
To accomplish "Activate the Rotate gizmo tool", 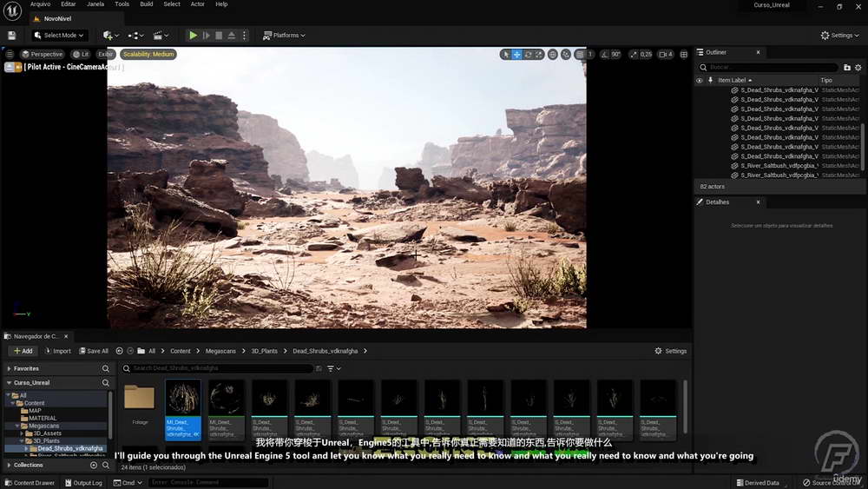I will pos(528,54).
